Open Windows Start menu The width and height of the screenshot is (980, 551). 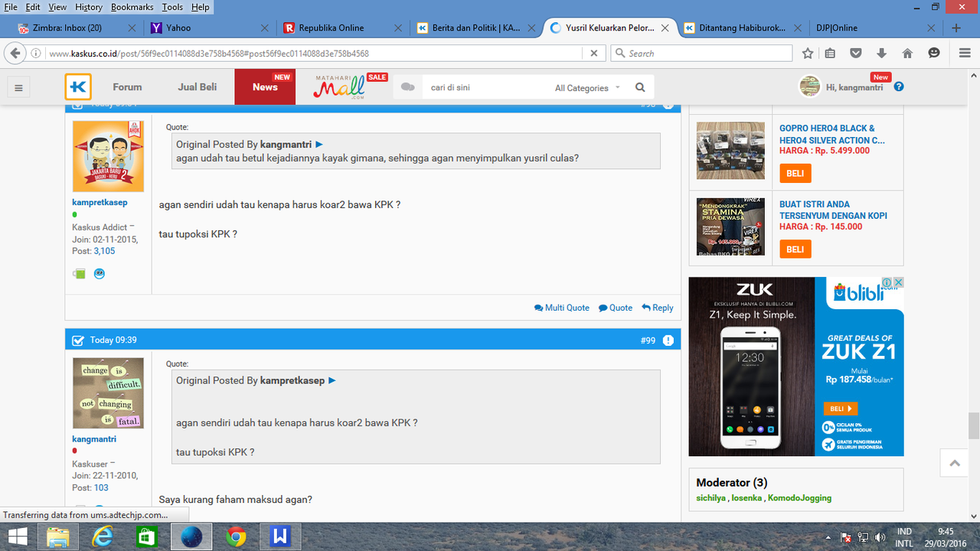(x=18, y=536)
